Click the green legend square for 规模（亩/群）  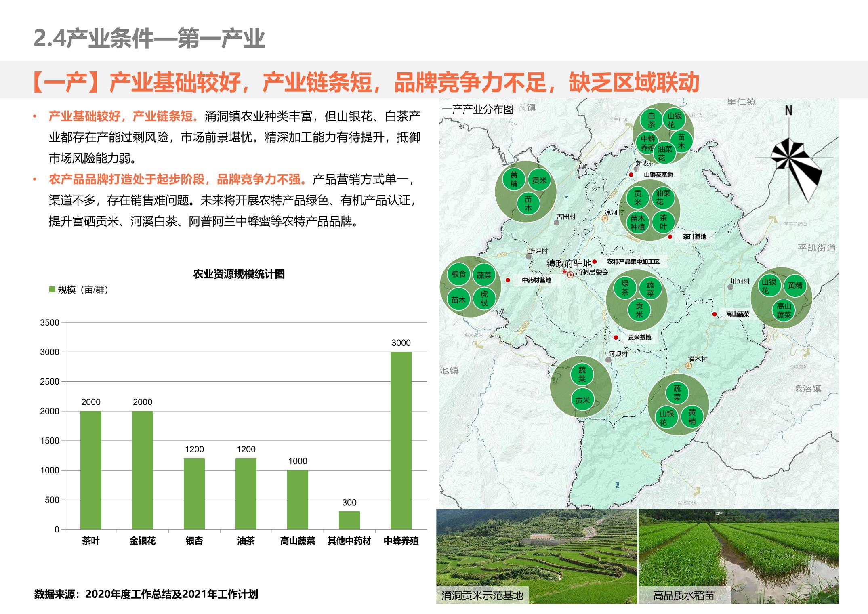pyautogui.click(x=52, y=289)
